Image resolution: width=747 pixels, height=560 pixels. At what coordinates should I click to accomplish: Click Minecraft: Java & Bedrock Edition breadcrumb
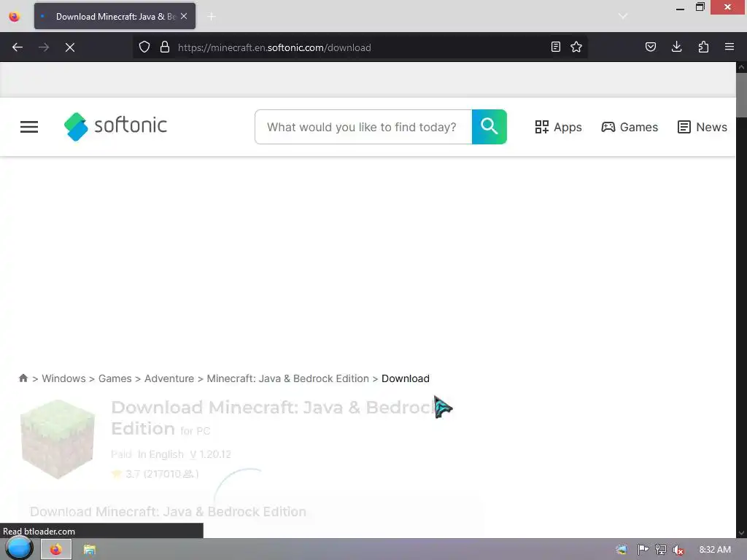click(287, 378)
